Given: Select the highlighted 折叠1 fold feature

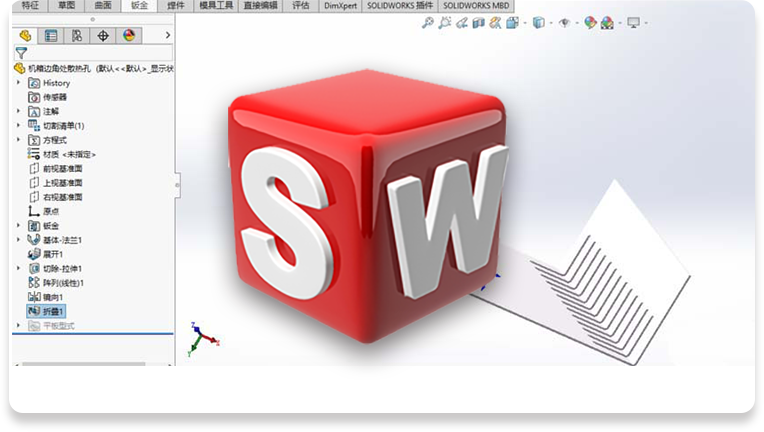Looking at the screenshot, I should 45,311.
